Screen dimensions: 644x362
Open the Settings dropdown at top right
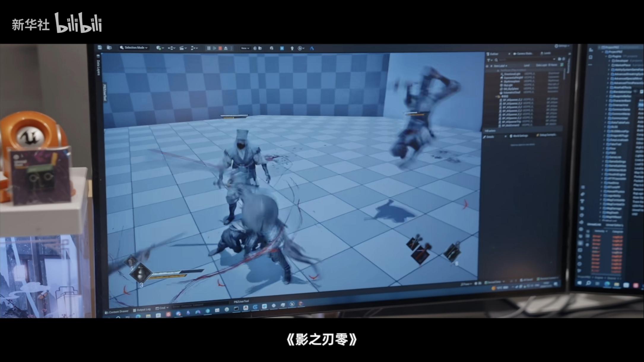[x=562, y=46]
